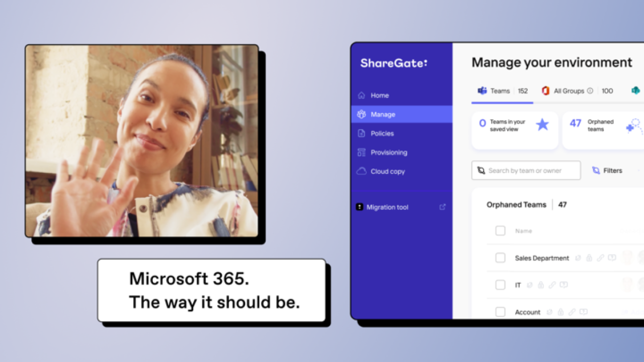
Task: Click the Microsoft Teams tab icon
Action: [482, 90]
